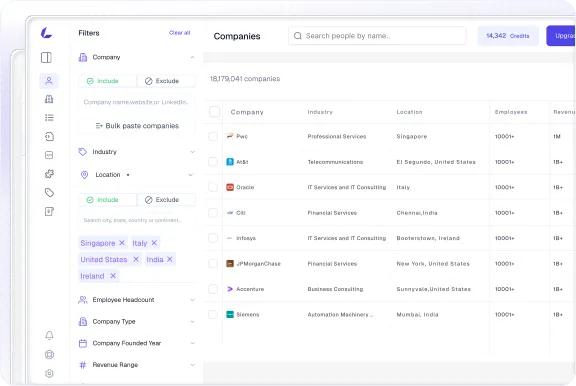576x386 pixels.
Task: Open notifications bell icon
Action: click(x=49, y=335)
